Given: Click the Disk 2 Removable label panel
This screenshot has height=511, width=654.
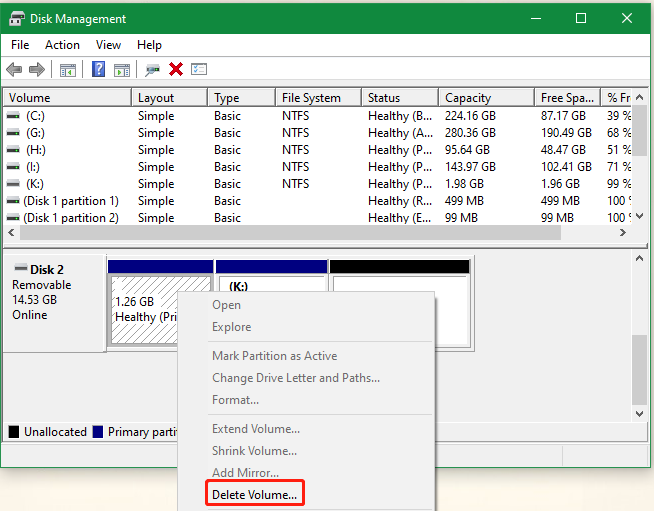Looking at the screenshot, I should coord(53,303).
